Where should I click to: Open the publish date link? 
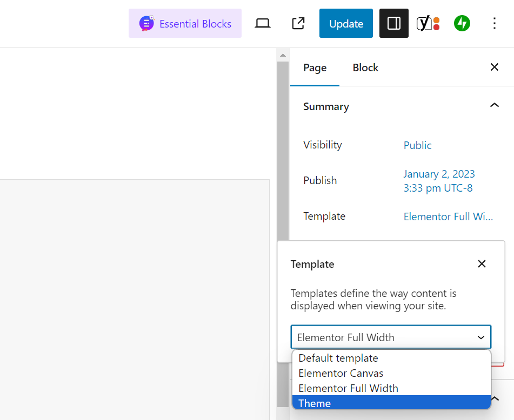[439, 174]
